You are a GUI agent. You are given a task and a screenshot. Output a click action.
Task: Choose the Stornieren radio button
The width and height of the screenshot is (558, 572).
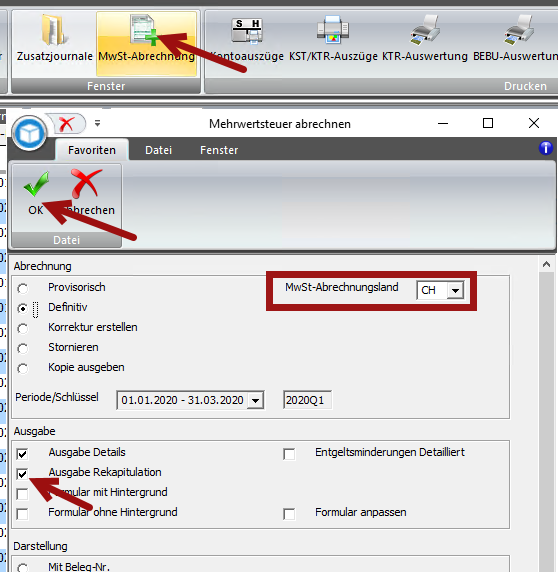[x=23, y=348]
